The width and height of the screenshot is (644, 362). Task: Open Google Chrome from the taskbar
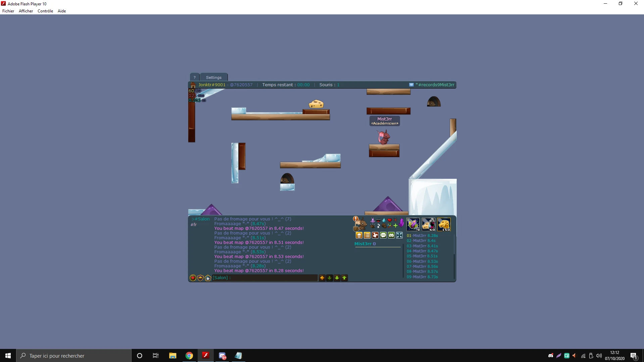click(189, 356)
